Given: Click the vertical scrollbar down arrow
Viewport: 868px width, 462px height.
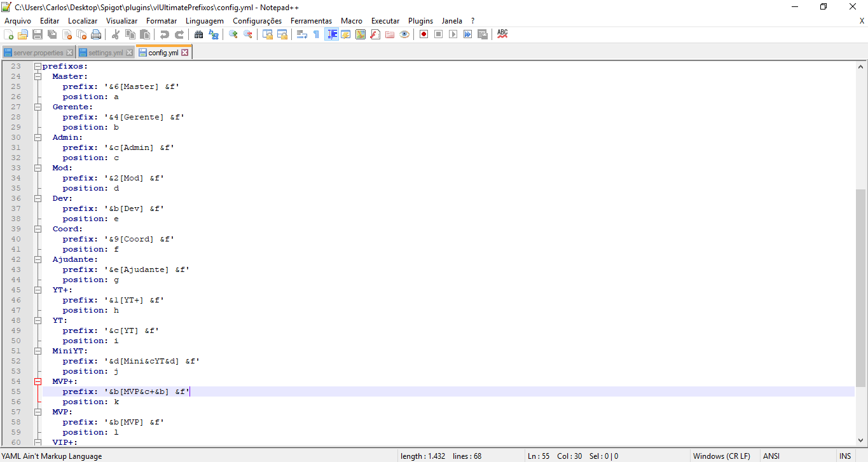Looking at the screenshot, I should tap(861, 440).
